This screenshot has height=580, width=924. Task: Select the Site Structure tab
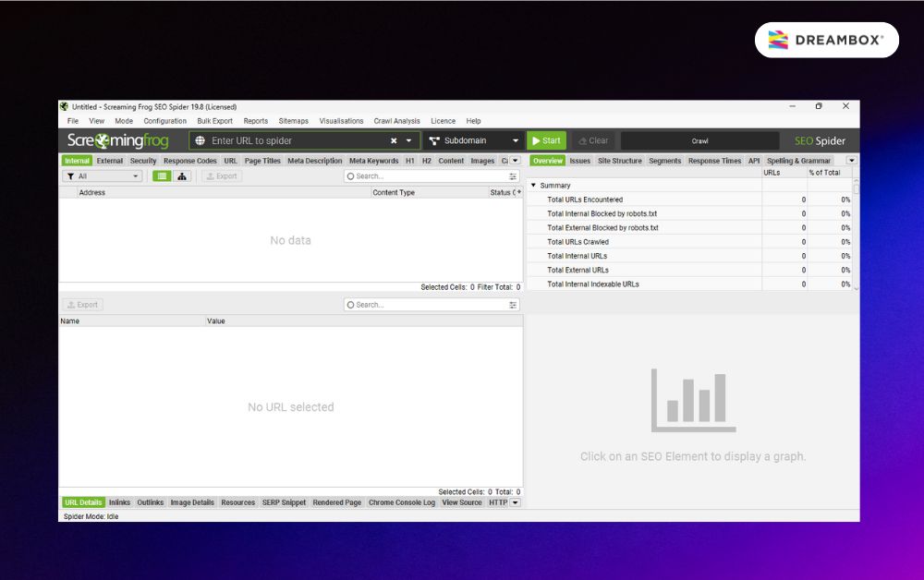click(619, 161)
